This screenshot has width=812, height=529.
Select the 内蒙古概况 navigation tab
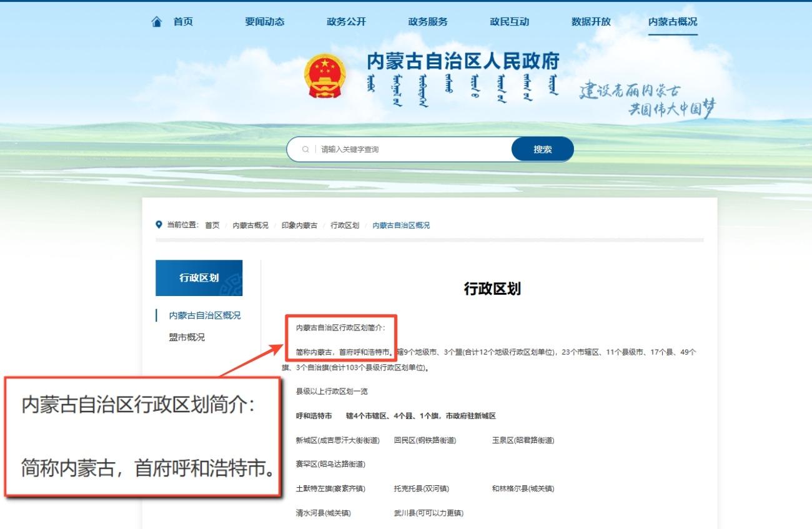pos(673,22)
